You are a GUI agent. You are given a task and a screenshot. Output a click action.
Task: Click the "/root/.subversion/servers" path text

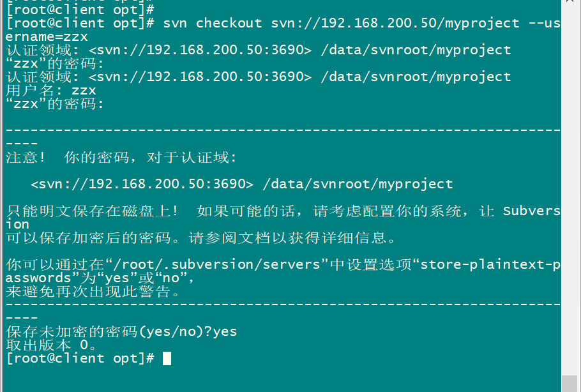click(217, 264)
